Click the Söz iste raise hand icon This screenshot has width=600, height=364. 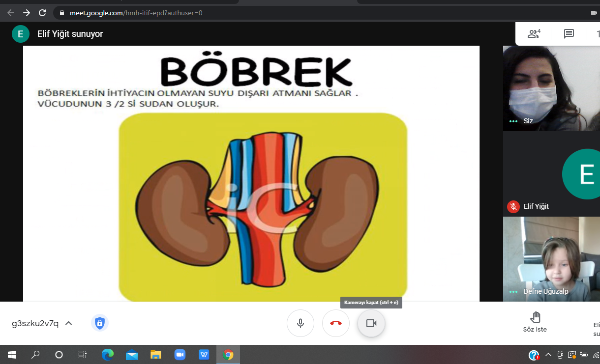point(535,317)
